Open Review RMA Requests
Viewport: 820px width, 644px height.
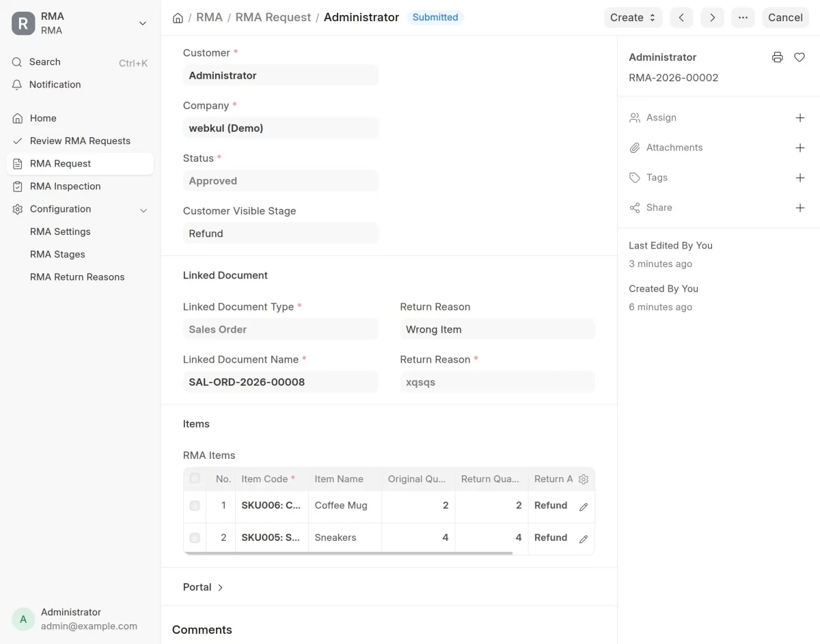80,141
